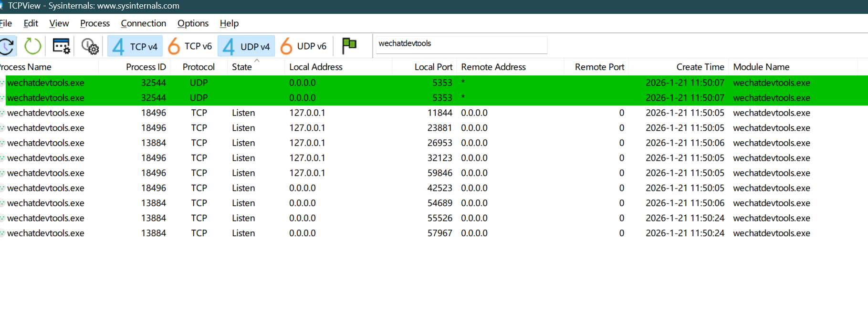
Task: Open the File menu
Action: click(6, 23)
